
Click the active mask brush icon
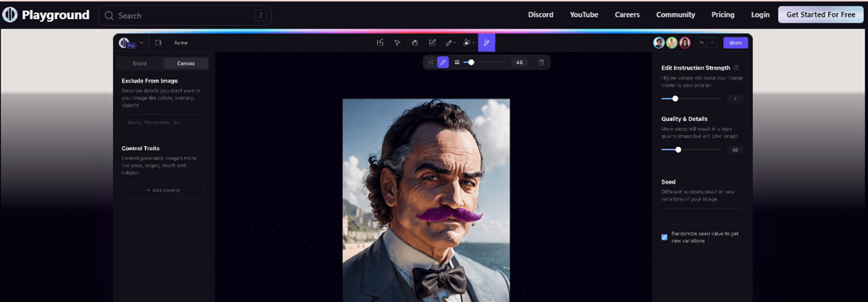[444, 62]
